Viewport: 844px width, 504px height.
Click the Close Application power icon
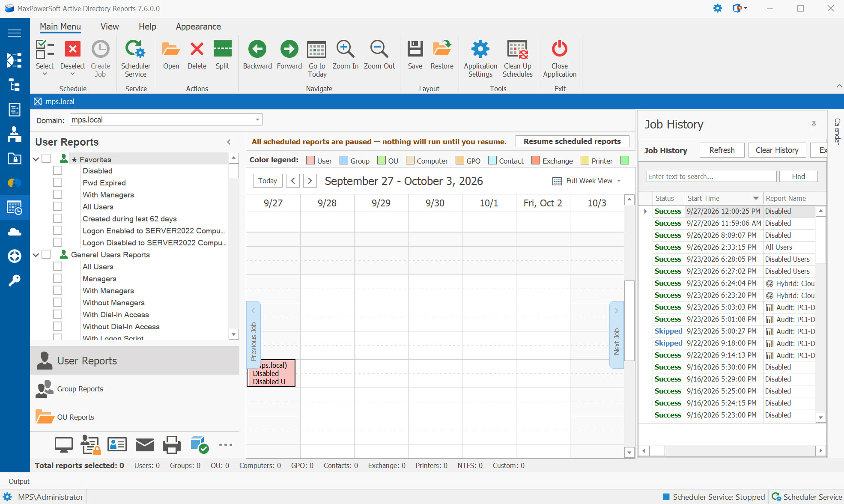pos(560,49)
